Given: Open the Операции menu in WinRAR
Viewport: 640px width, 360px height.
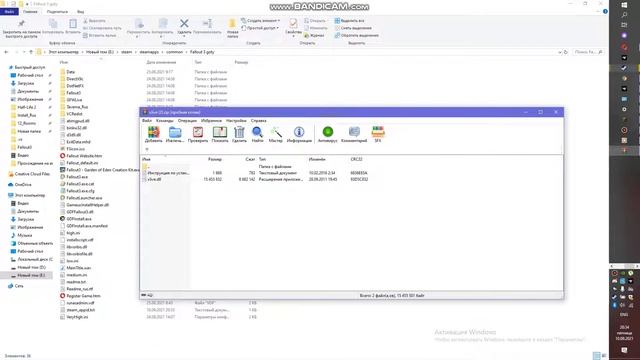Looking at the screenshot, I should [187, 121].
